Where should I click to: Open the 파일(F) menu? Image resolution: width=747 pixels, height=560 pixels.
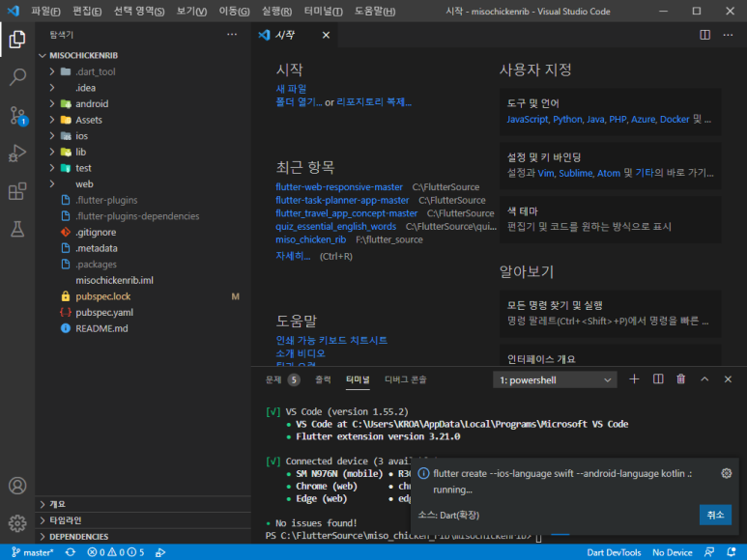[45, 11]
